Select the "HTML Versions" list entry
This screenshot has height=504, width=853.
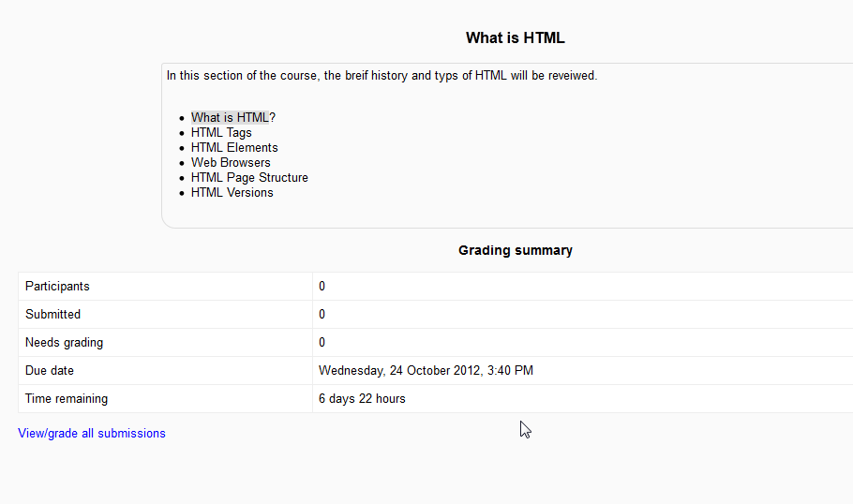(x=232, y=193)
